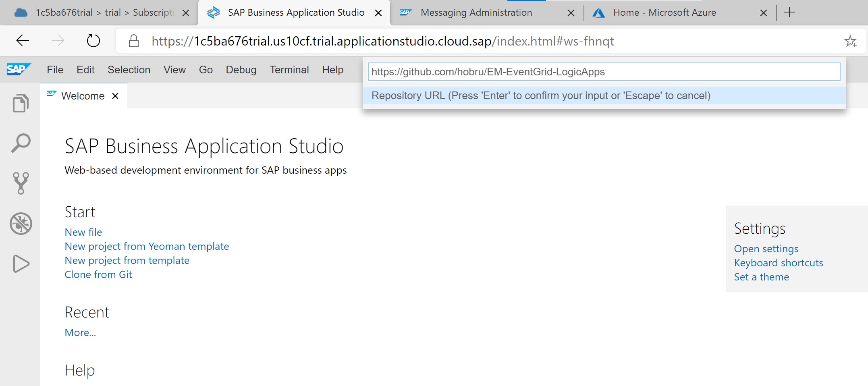This screenshot has width=868, height=386.
Task: Click the Repository URL confirmation hint row
Action: (604, 95)
